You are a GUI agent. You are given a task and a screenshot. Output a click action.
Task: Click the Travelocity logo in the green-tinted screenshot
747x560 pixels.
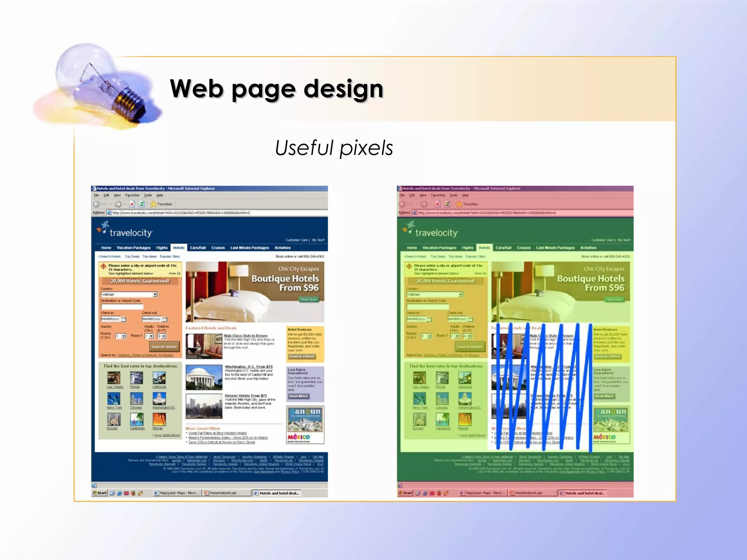(x=430, y=228)
